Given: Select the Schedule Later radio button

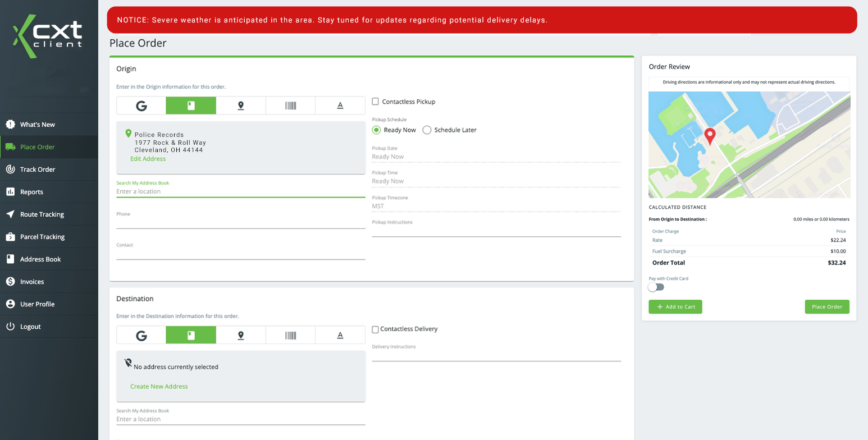Looking at the screenshot, I should (x=427, y=130).
